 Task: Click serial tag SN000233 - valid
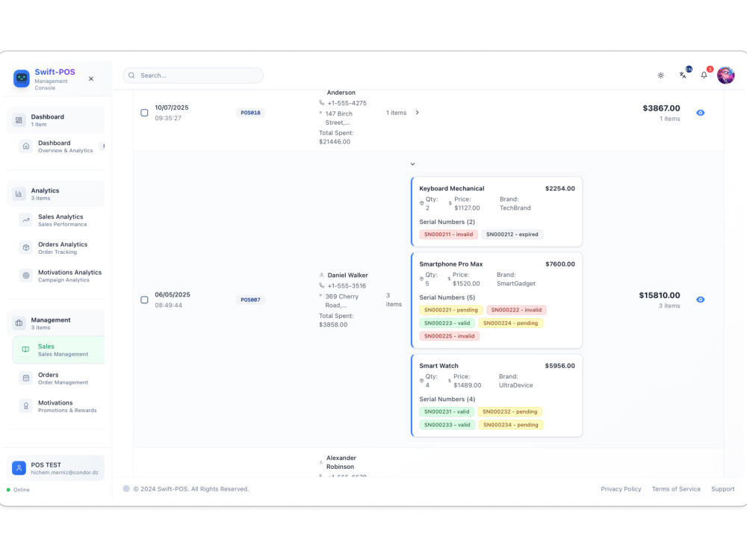(447, 425)
